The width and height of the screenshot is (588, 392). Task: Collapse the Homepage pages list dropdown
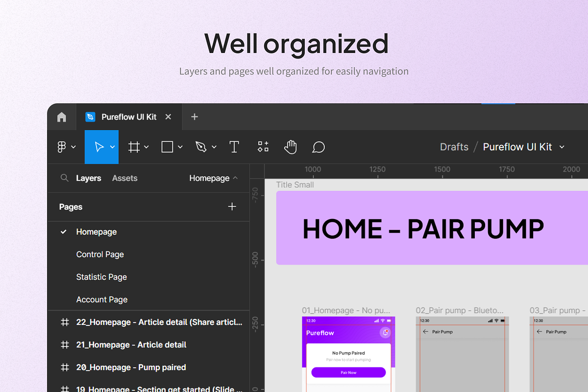[x=214, y=178]
